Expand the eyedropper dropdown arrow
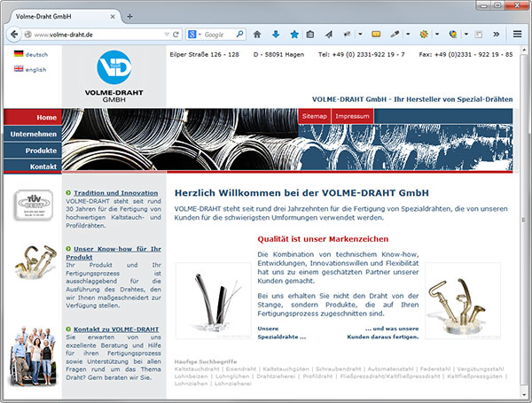532x403 pixels. point(408,34)
